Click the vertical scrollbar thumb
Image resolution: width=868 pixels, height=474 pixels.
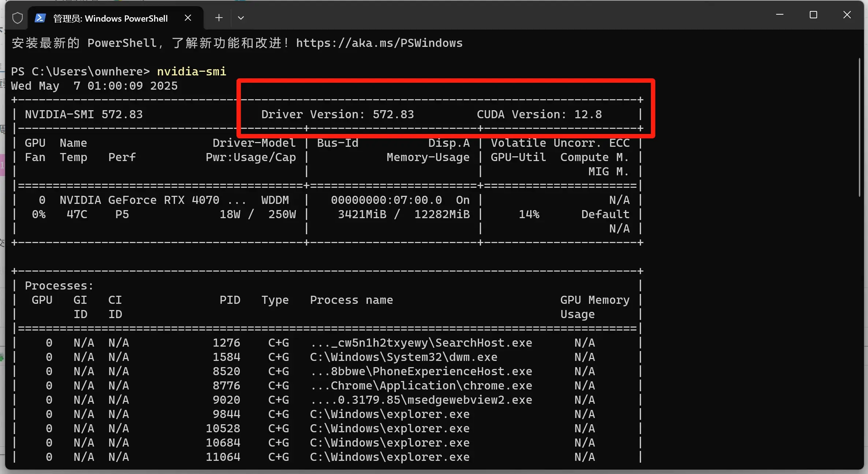[x=860, y=128]
